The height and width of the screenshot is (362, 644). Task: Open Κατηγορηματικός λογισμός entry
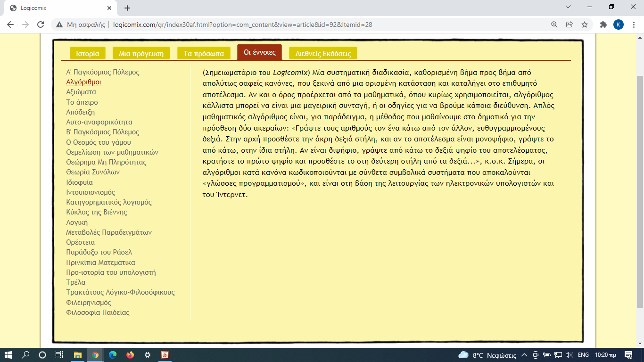[x=109, y=202]
